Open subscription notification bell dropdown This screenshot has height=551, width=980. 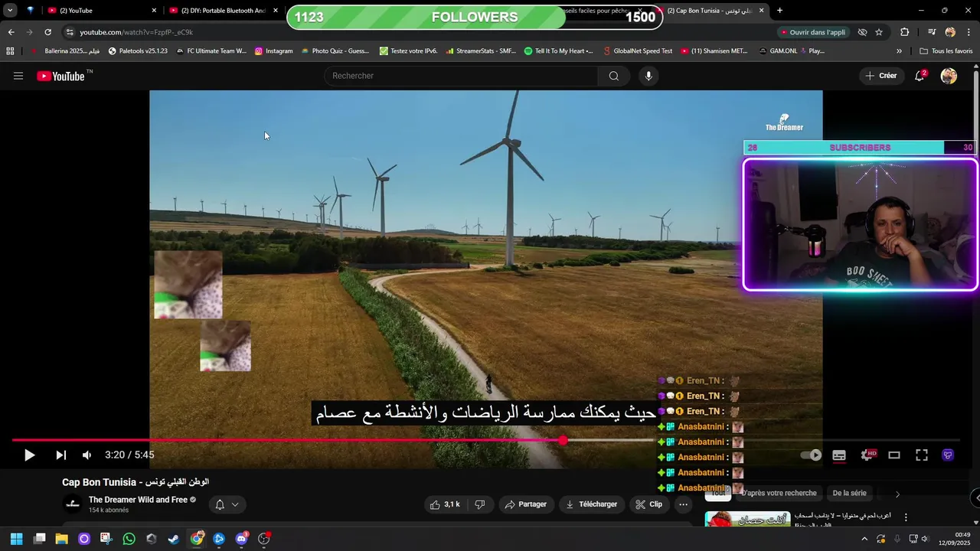[x=227, y=504]
